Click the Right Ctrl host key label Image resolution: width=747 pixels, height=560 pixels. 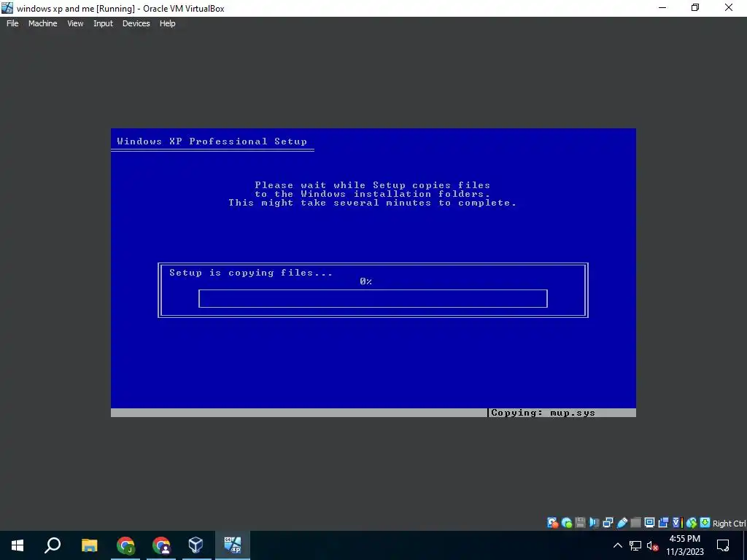pos(729,524)
